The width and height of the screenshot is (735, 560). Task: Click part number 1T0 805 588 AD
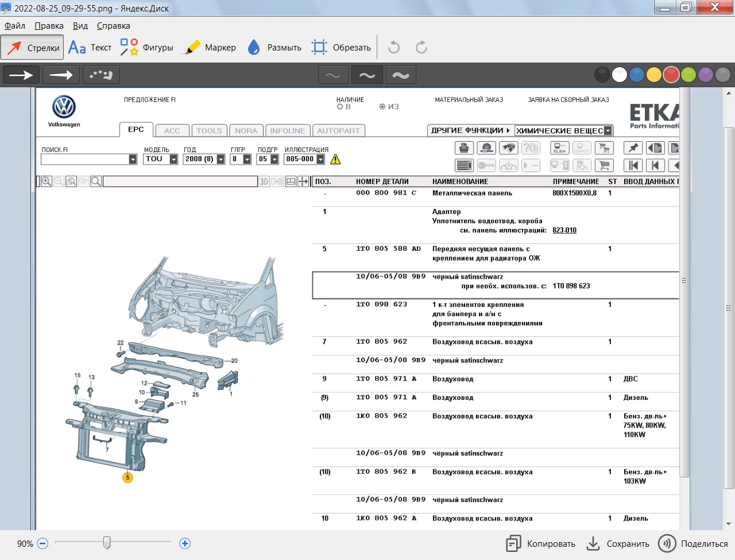pos(388,249)
